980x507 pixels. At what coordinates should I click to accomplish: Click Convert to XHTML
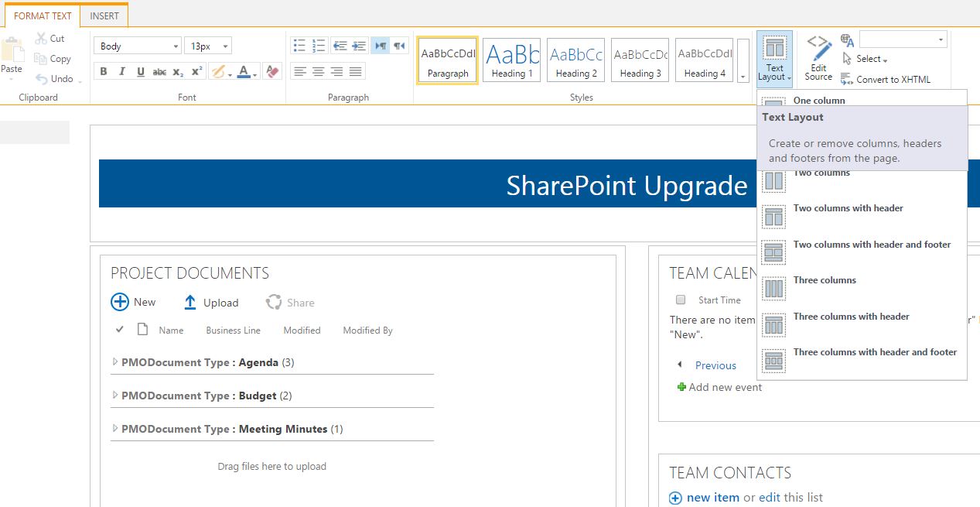tap(886, 79)
